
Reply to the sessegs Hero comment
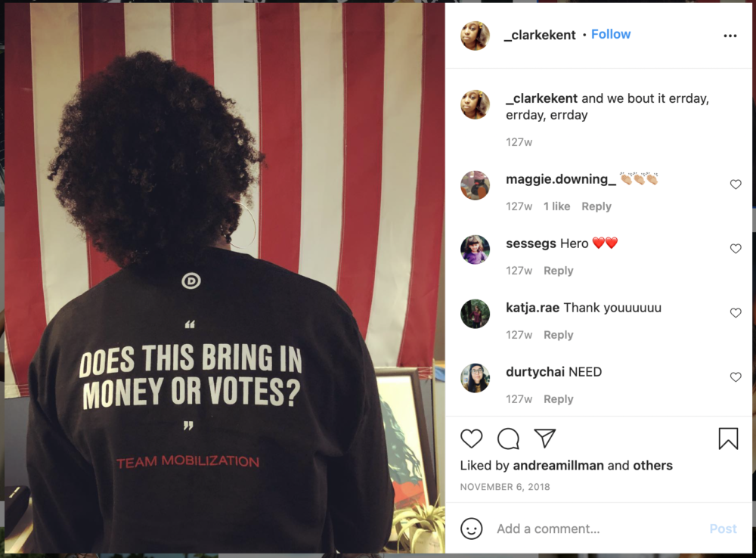pos(559,271)
